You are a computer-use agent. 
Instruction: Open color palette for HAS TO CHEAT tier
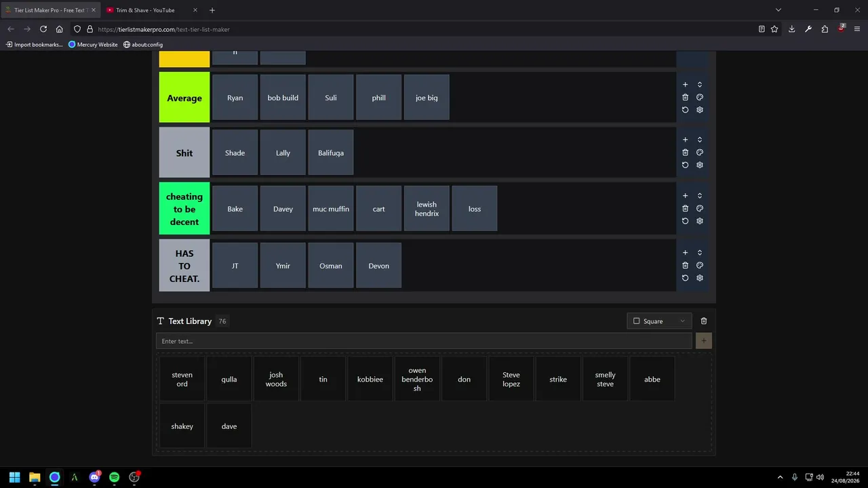pos(700,265)
